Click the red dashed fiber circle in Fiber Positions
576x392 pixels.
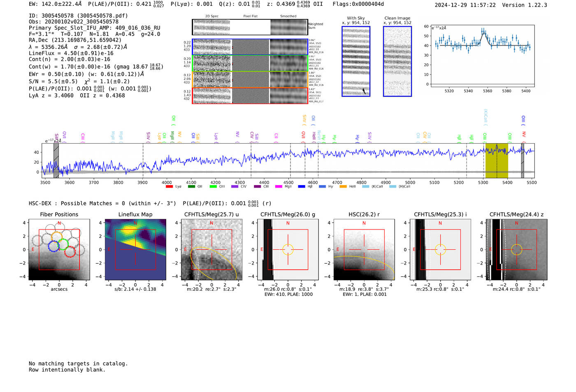(x=70, y=252)
